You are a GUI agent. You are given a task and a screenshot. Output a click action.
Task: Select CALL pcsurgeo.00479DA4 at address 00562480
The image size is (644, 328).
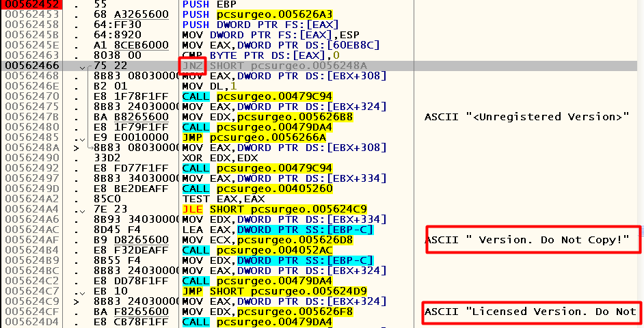(258, 127)
